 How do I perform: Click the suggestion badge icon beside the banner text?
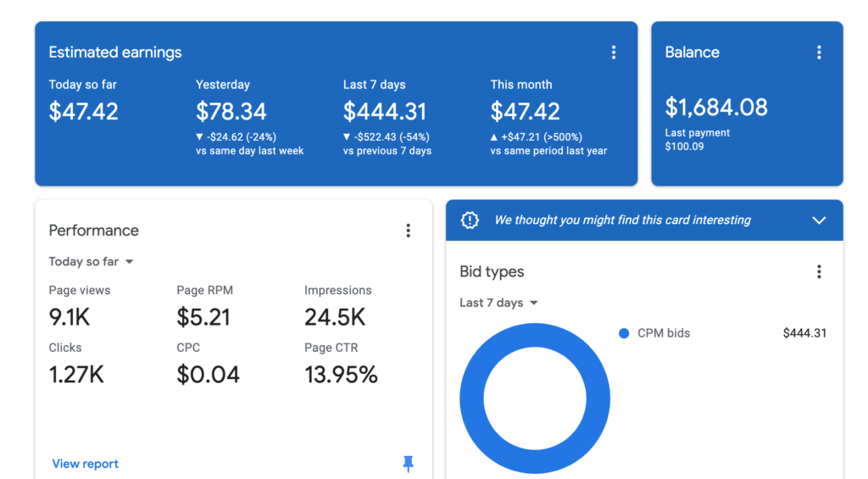click(x=470, y=220)
